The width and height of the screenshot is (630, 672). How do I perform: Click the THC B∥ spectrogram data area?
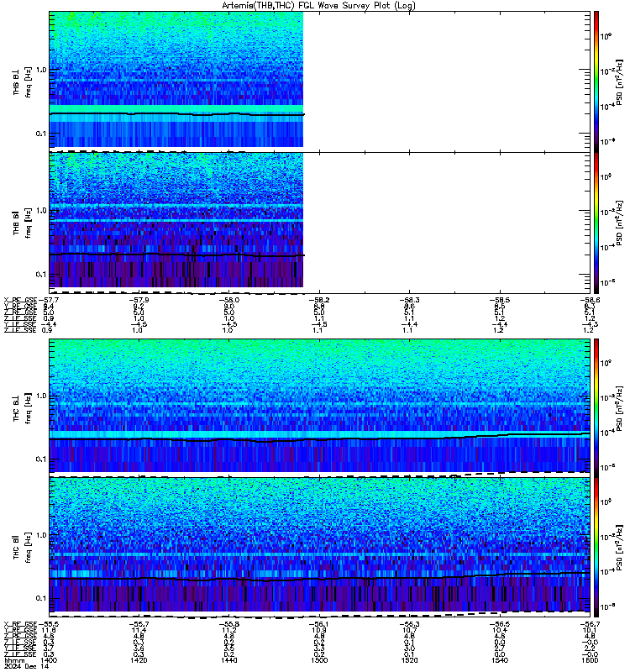coord(320,544)
